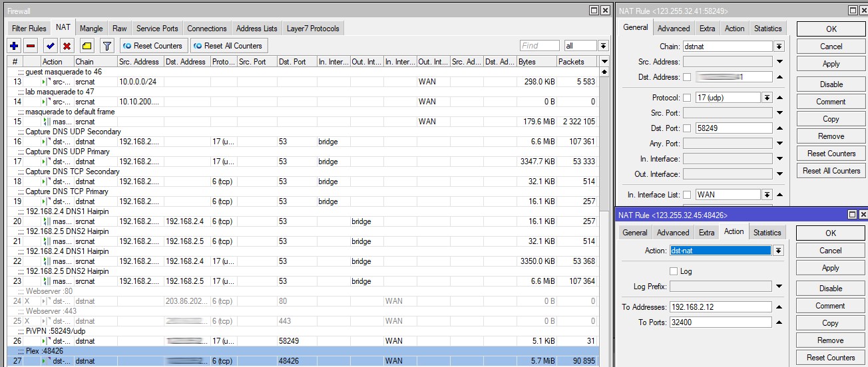This screenshot has width=868, height=367.
Task: Toggle the Protocol invert checkbox
Action: coord(687,98)
